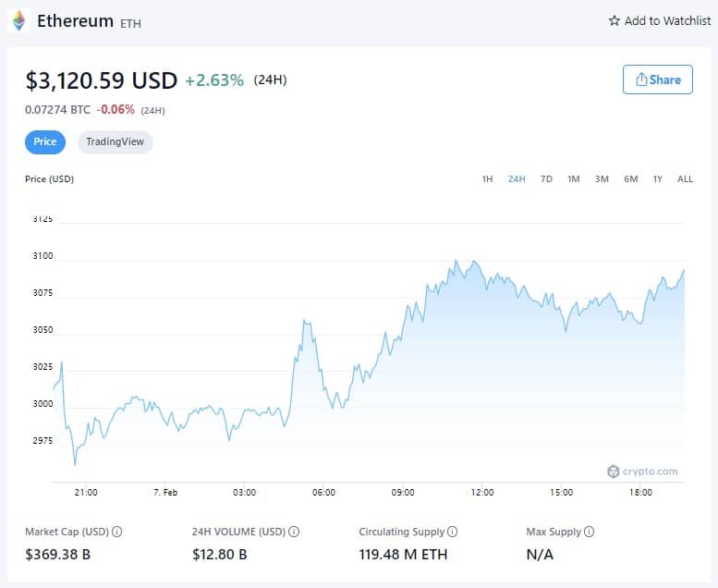
Task: Click the 18:00 x-axis label
Action: point(640,493)
